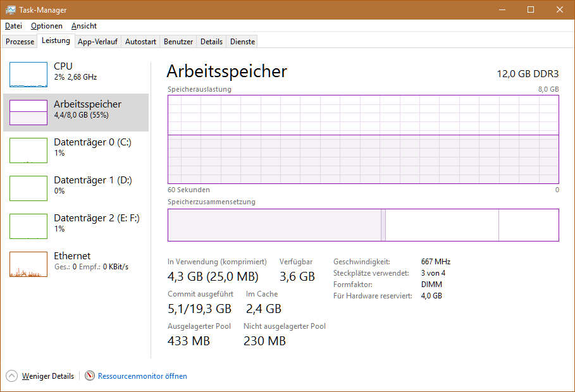
Task: Click the Commit 5,1/19,3 GB value
Action: click(199, 309)
